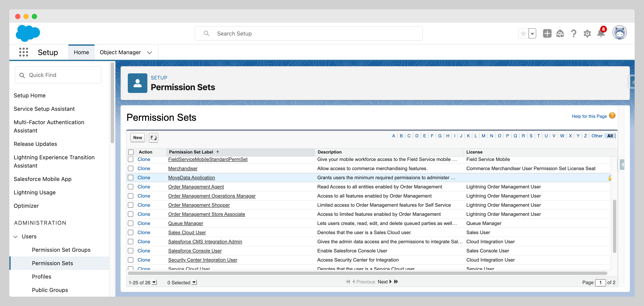The width and height of the screenshot is (644, 306).
Task: Open the Sales Cloud User link
Action: click(187, 232)
